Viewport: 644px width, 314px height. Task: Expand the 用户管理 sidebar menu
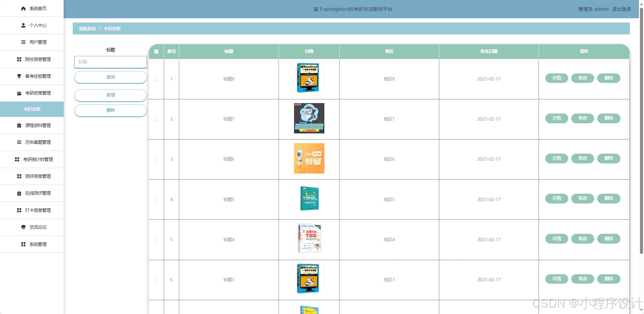pos(32,42)
